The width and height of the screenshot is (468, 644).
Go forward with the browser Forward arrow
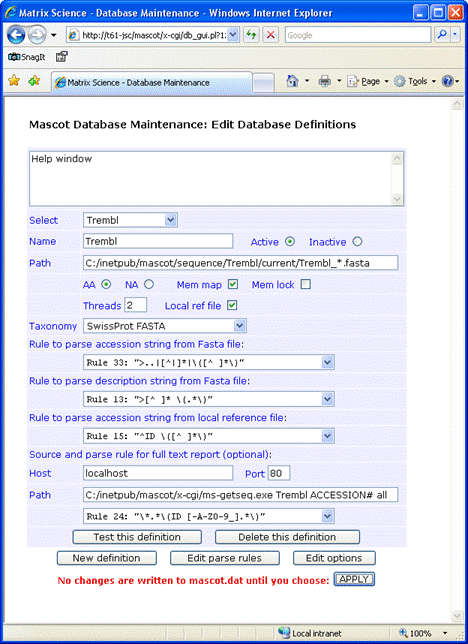point(37,35)
